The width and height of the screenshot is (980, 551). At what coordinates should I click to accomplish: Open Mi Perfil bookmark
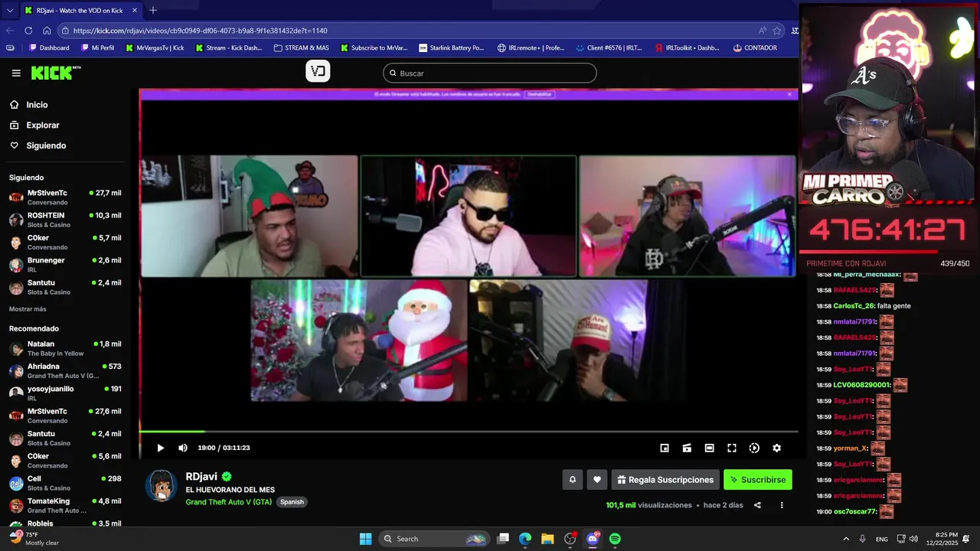pyautogui.click(x=97, y=47)
